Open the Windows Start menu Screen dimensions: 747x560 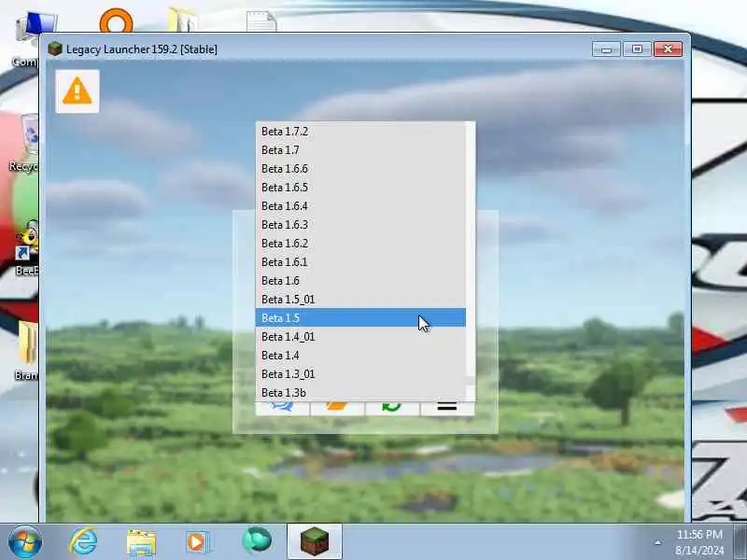coord(25,541)
